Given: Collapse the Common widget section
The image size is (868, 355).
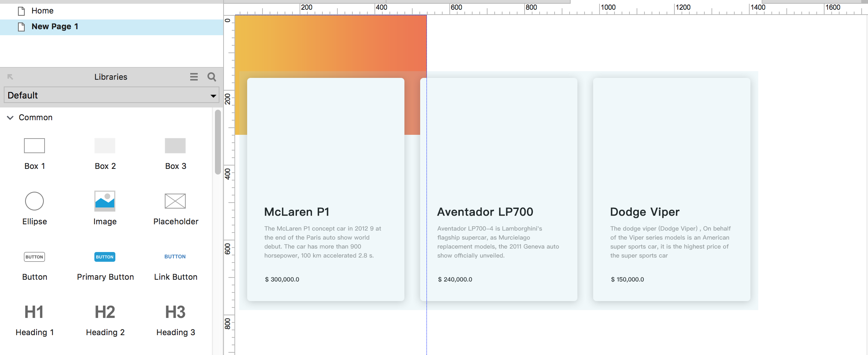Looking at the screenshot, I should (10, 118).
